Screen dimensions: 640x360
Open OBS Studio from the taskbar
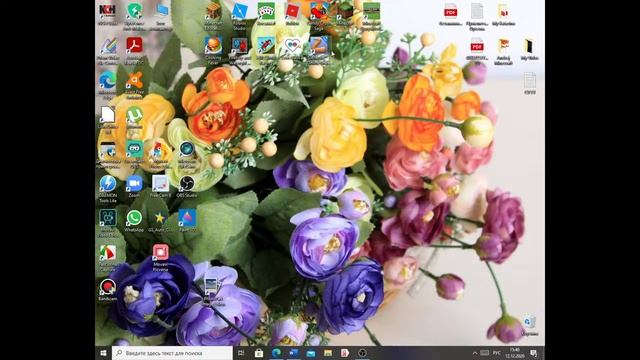362,353
